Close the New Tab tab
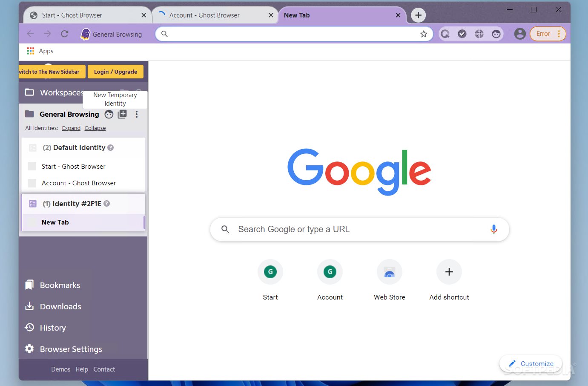The height and width of the screenshot is (386, 588). pyautogui.click(x=398, y=15)
